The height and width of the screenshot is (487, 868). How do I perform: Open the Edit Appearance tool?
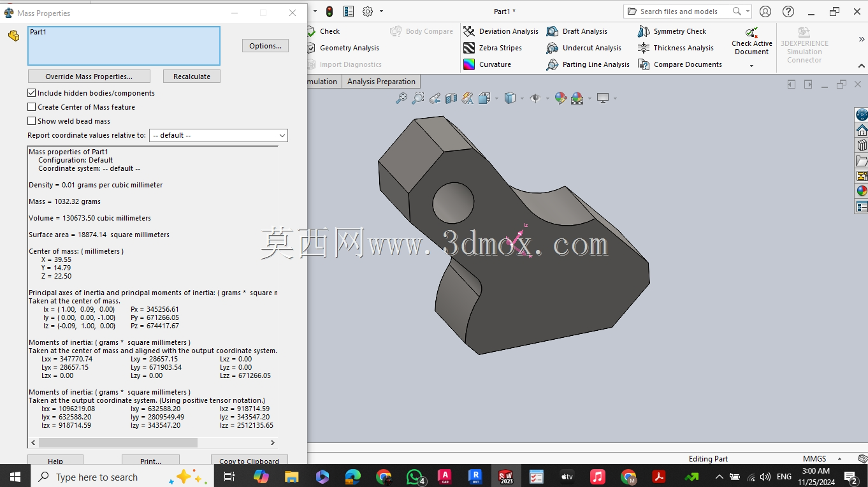coord(561,98)
